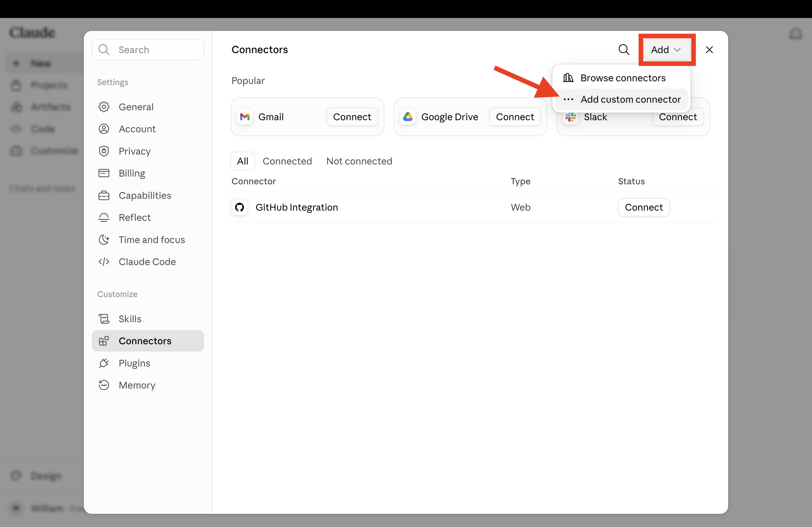Click New in the background Claude sidebar
This screenshot has height=527, width=812.
(44, 63)
